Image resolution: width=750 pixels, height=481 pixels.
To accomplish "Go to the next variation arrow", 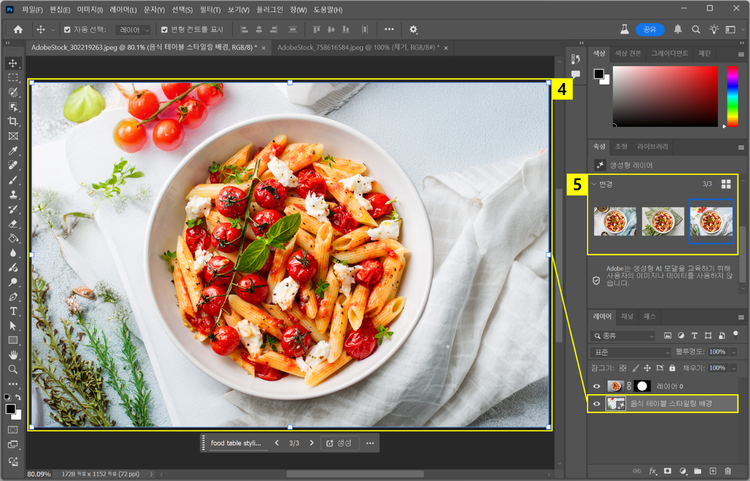I will 311,443.
